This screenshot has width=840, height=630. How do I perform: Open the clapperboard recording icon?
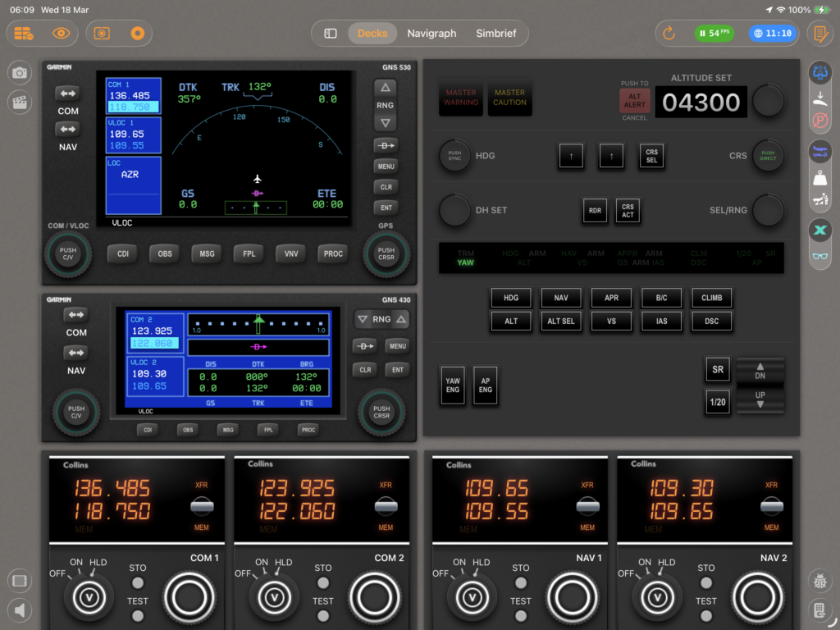[x=20, y=102]
